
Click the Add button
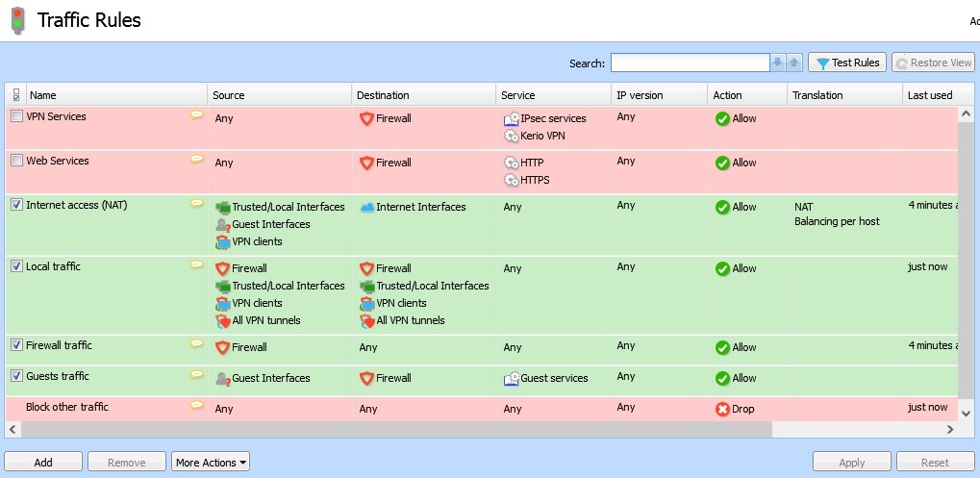(x=43, y=463)
